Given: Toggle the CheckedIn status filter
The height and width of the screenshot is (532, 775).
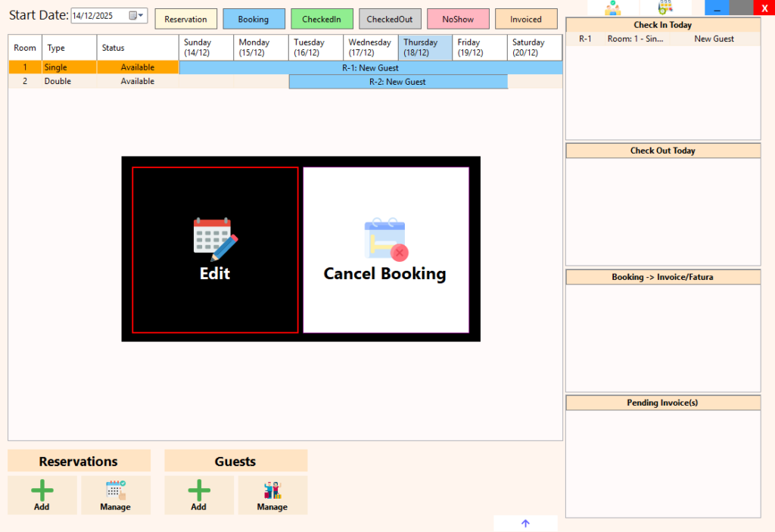Looking at the screenshot, I should tap(322, 18).
